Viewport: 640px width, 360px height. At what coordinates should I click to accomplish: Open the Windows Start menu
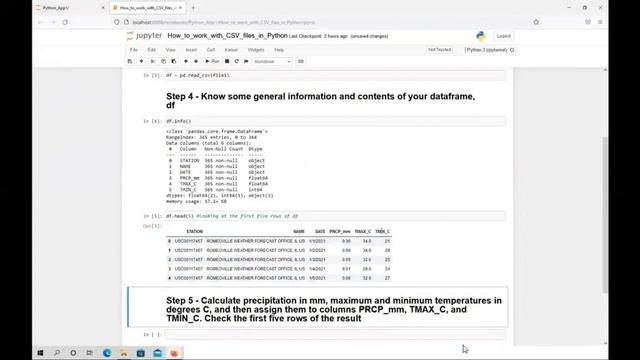click(x=40, y=353)
